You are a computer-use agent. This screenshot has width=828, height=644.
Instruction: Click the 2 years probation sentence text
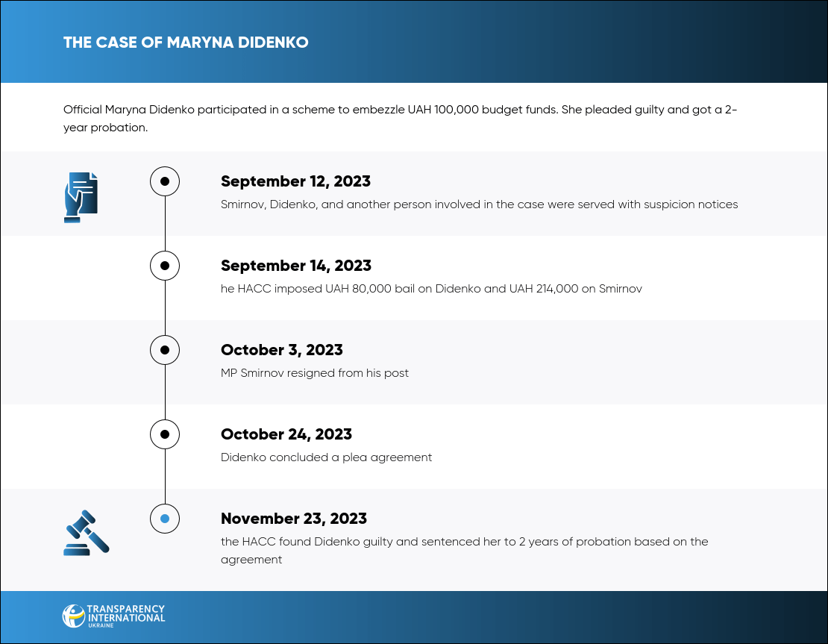tap(464, 550)
